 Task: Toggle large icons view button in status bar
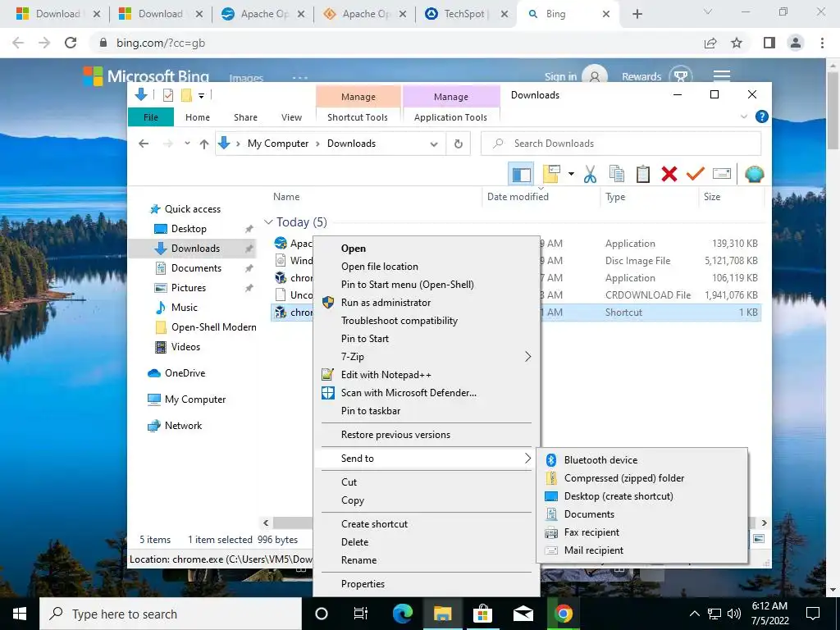point(759,539)
